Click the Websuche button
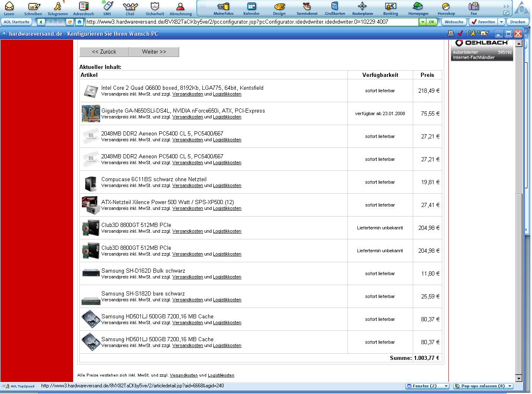Screen dimensions: 532x394 click(453, 22)
